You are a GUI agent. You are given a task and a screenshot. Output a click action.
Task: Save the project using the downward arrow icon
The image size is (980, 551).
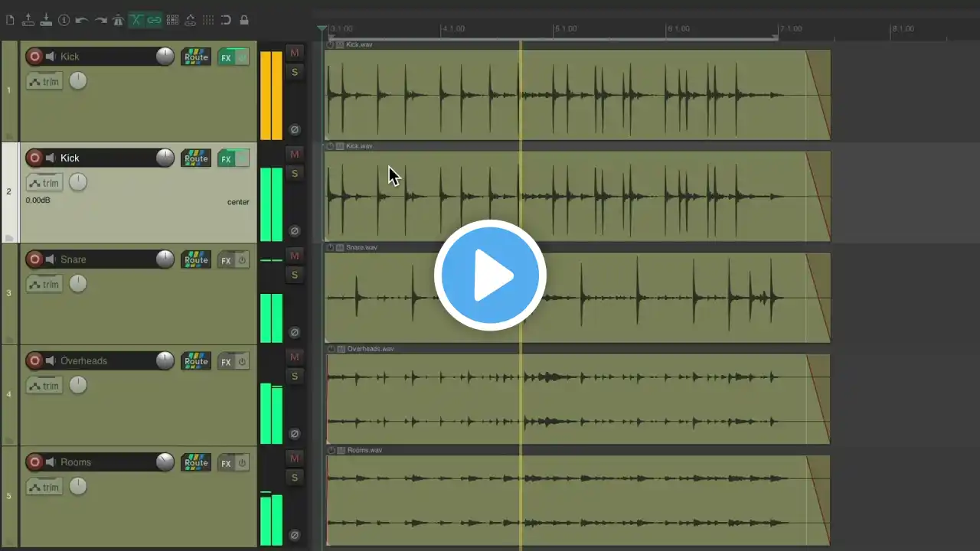click(x=46, y=20)
